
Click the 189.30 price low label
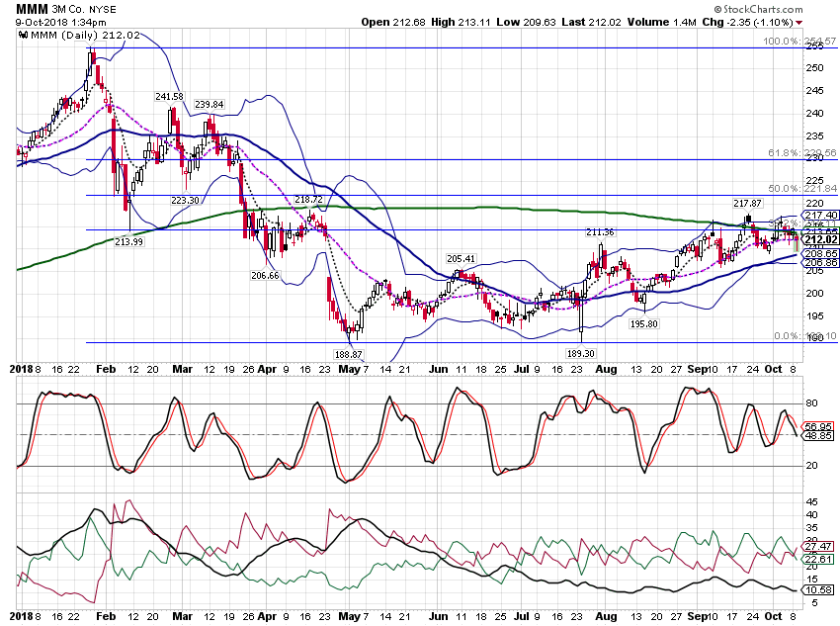[581, 353]
